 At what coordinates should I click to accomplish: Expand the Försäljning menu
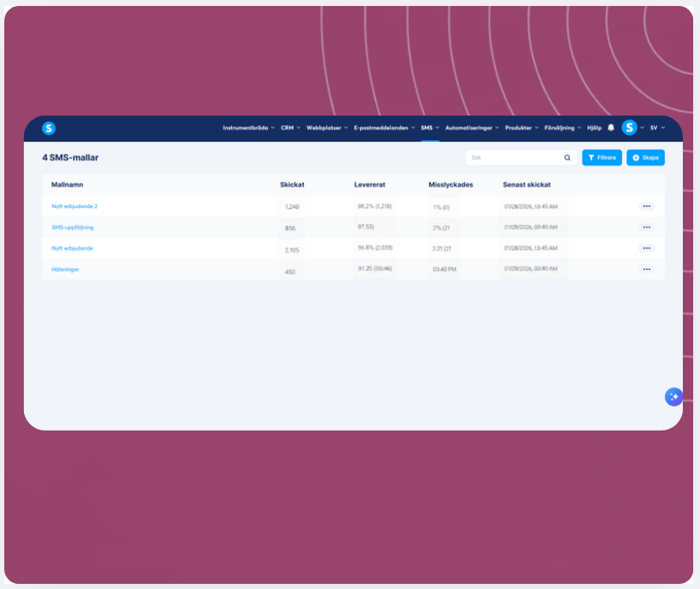click(562, 128)
